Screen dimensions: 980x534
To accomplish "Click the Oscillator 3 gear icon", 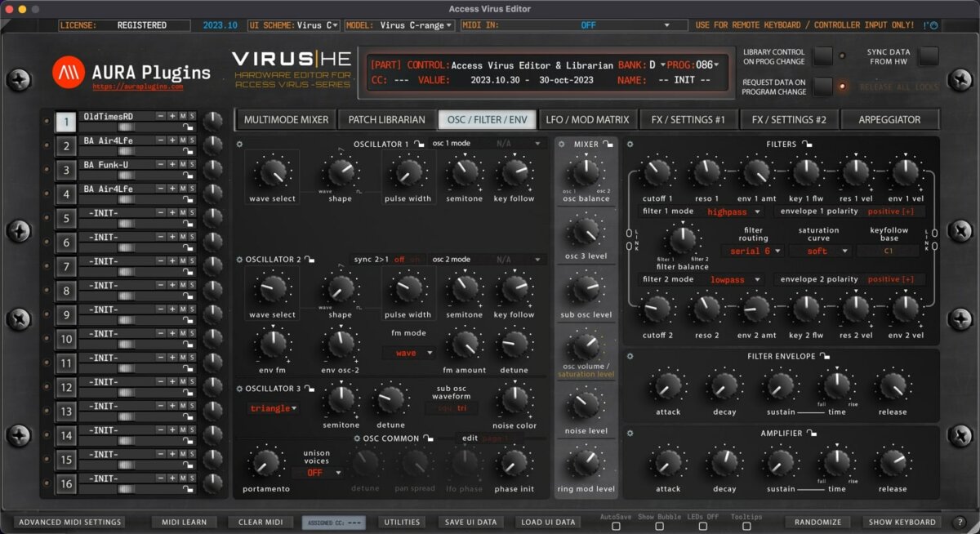I will [x=239, y=389].
